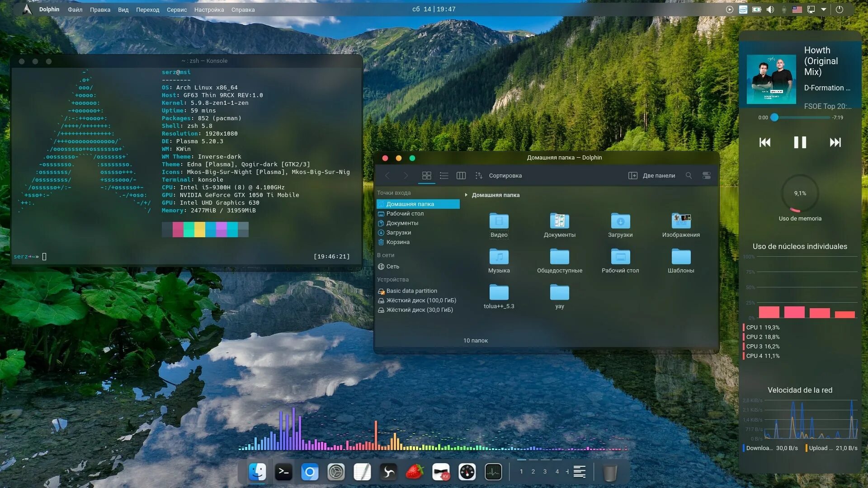Viewport: 868px width, 488px height.
Task: Open Dolphin's control menu toggle icon
Action: point(707,175)
